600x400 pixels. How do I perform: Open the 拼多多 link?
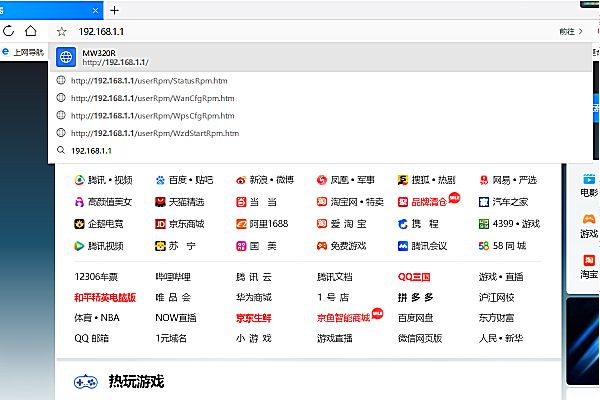[x=416, y=297]
